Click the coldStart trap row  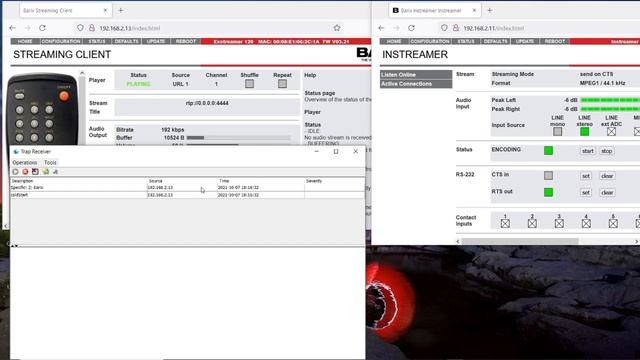(187, 195)
